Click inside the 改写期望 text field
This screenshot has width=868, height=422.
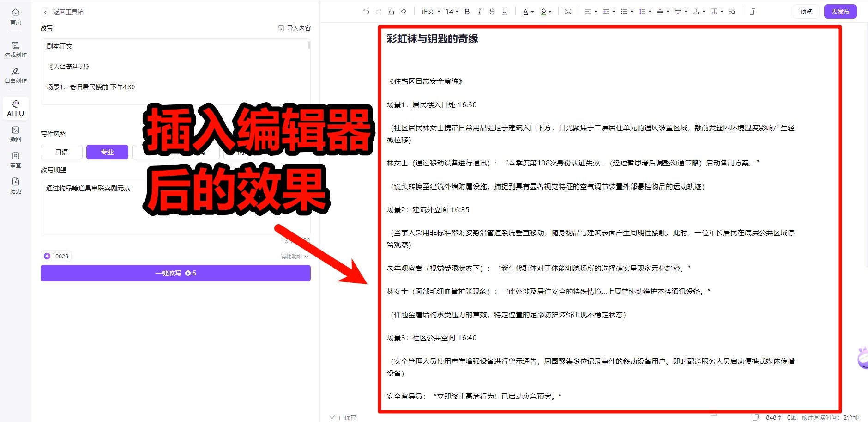(x=175, y=208)
